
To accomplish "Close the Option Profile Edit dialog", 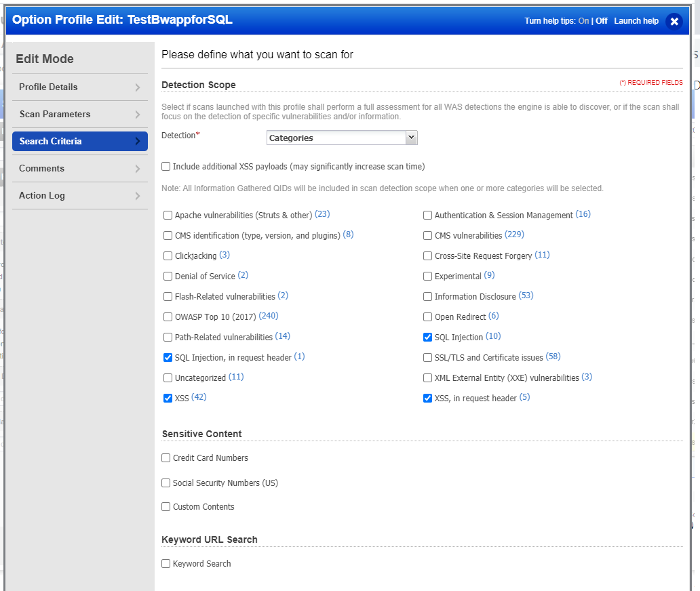I will pyautogui.click(x=674, y=21).
